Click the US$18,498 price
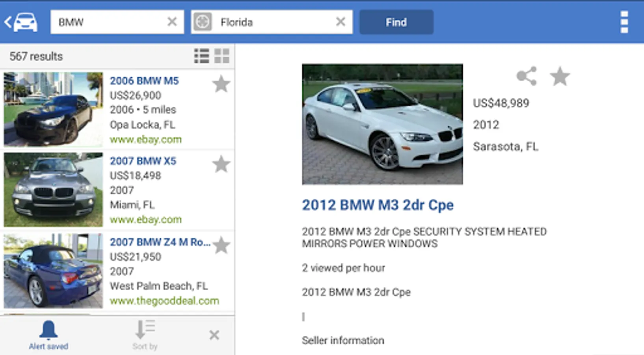The width and height of the screenshot is (644, 355). 136,176
